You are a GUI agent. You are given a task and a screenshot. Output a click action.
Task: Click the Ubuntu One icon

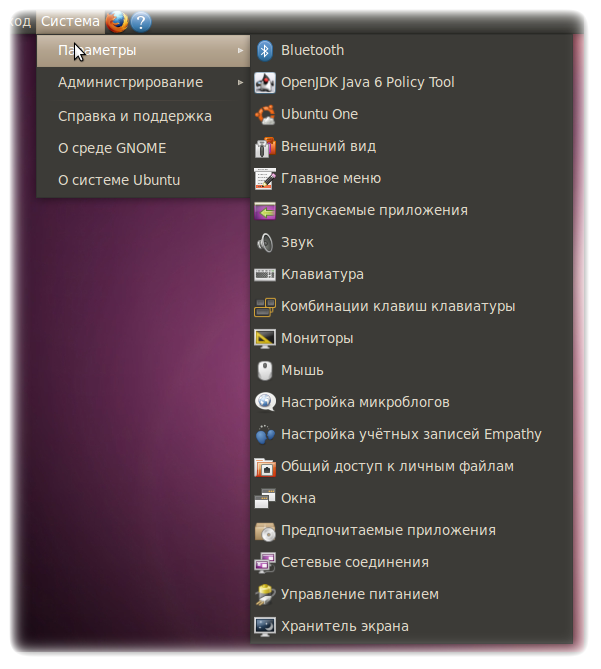(x=265, y=114)
